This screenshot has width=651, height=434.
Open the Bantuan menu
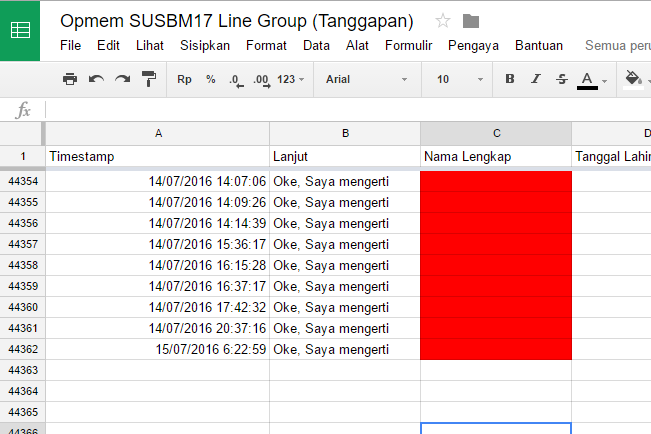tap(539, 45)
